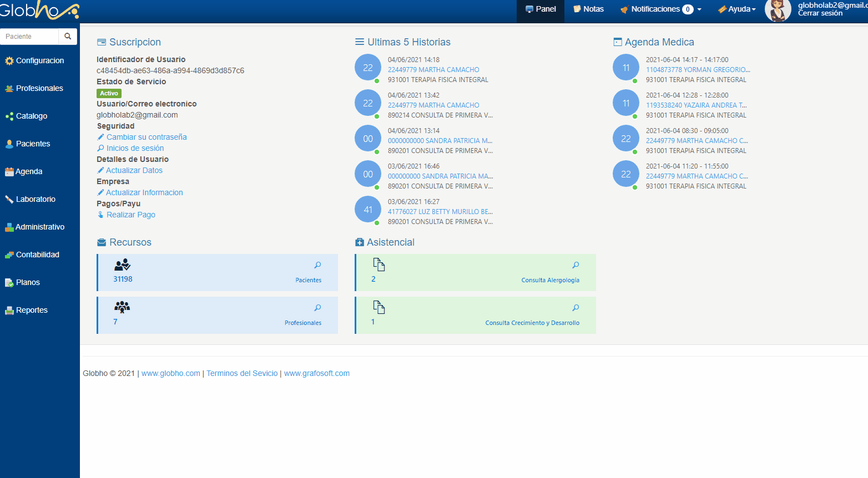
Task: Open Notas from the top navigation
Action: pos(588,9)
